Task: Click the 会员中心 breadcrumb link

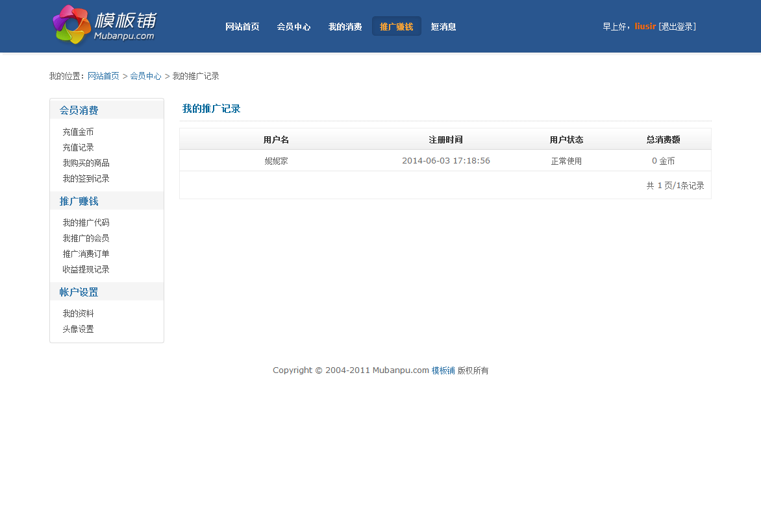Action: point(145,76)
